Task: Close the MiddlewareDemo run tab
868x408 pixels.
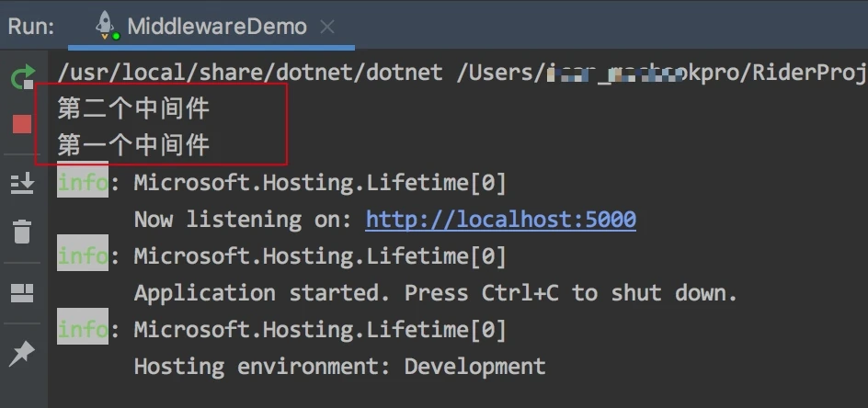Action: (x=327, y=27)
